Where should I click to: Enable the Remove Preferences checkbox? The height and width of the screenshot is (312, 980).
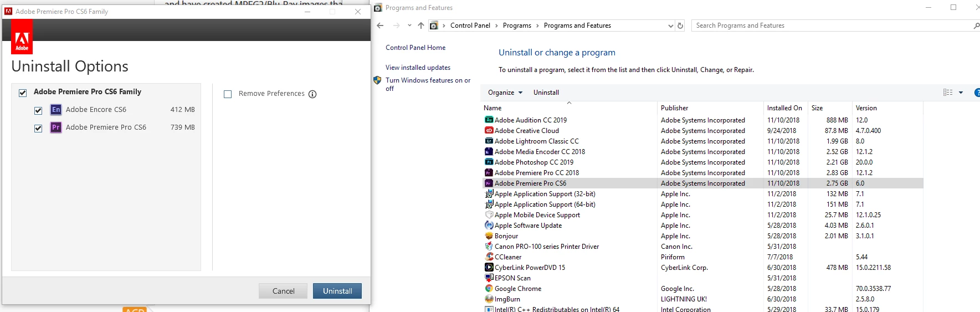coord(228,94)
